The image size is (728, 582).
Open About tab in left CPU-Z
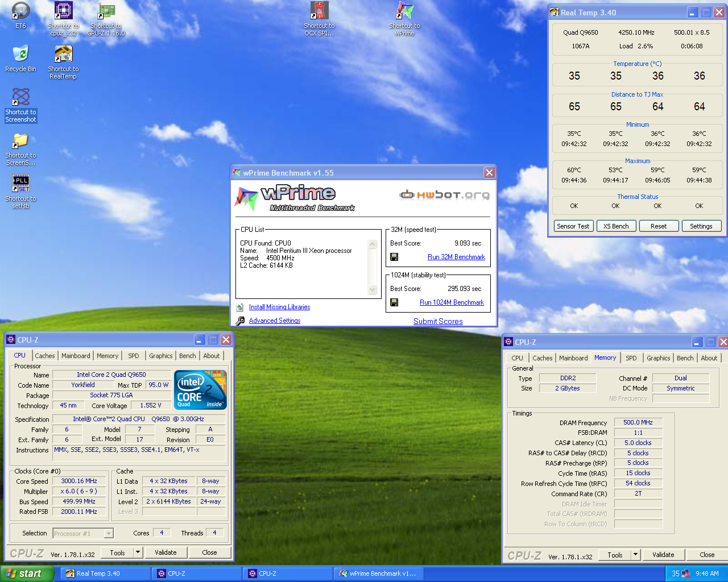(x=212, y=356)
